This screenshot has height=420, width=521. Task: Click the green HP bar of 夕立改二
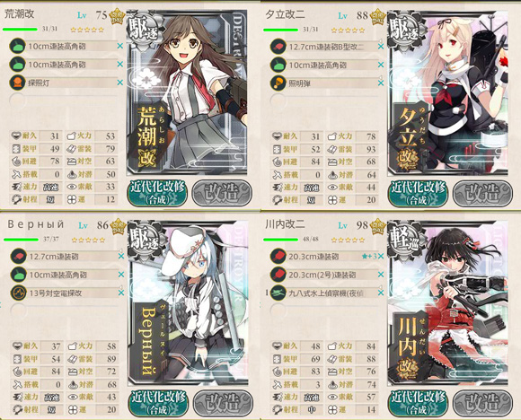pyautogui.click(x=280, y=30)
